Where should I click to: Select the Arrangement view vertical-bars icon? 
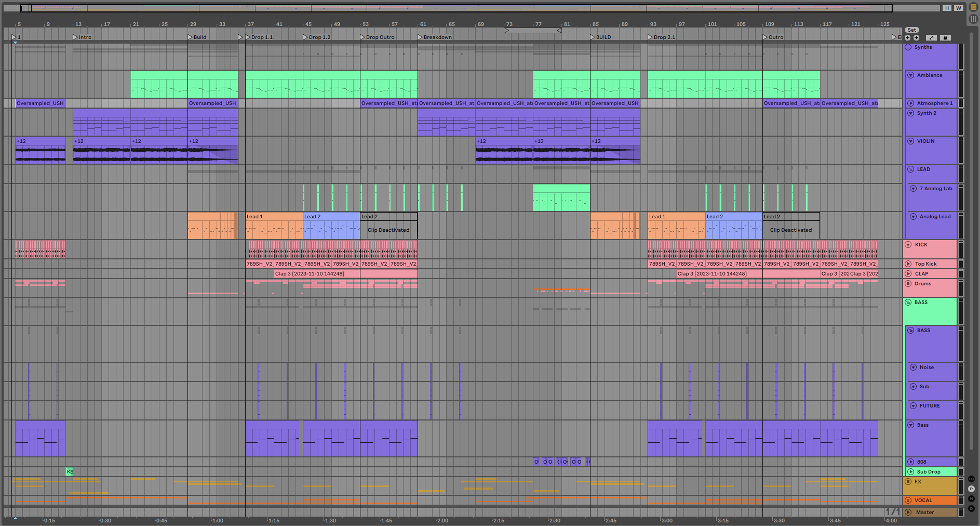pos(973,19)
